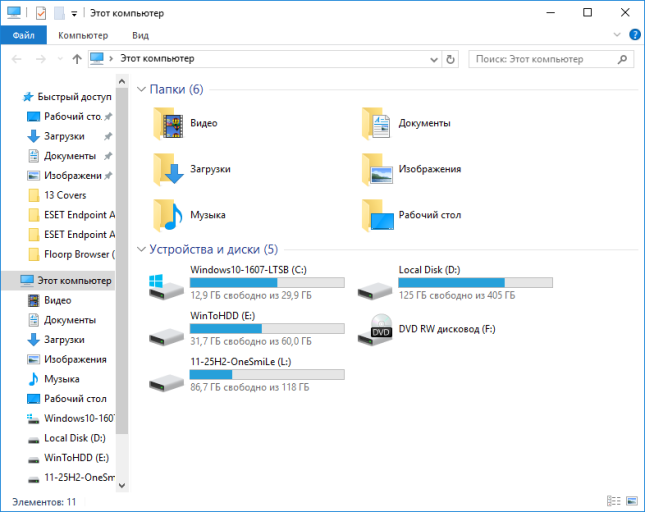
Task: Click text 125 ГБ свободно из 405 ГБ
Action: coord(457,295)
